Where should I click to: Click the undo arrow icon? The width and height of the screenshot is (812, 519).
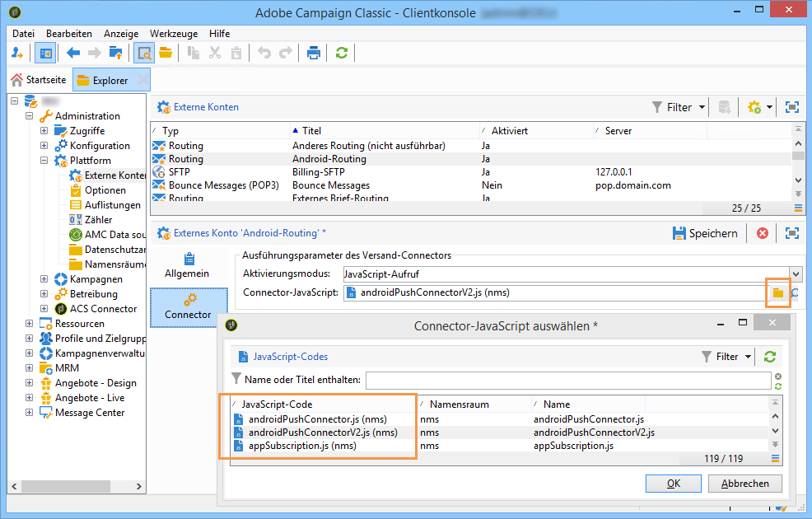(x=264, y=53)
